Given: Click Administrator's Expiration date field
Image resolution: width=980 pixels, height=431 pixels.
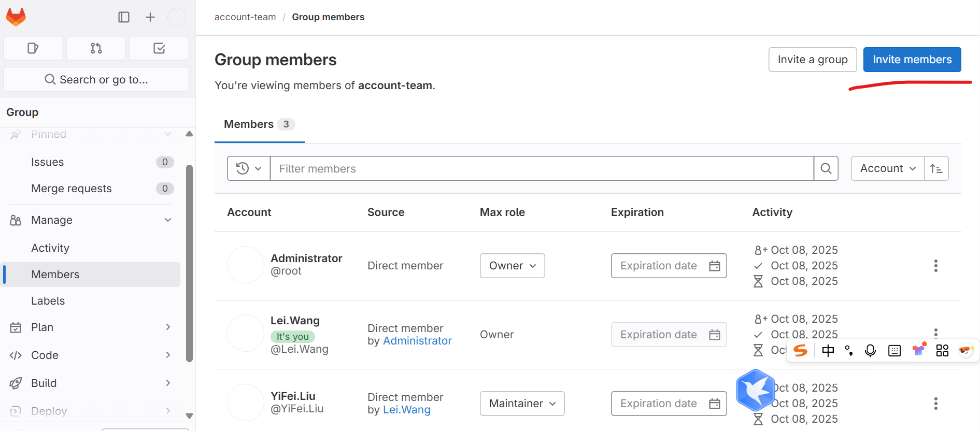Looking at the screenshot, I should 669,266.
